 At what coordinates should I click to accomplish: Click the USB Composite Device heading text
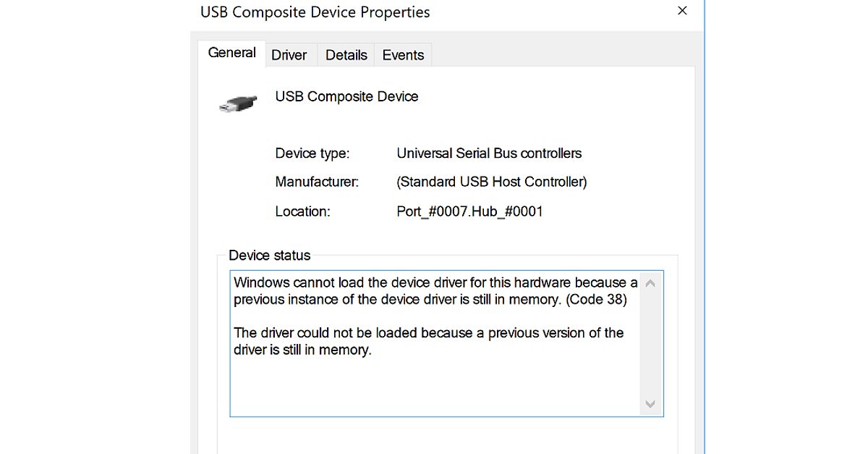coord(346,96)
